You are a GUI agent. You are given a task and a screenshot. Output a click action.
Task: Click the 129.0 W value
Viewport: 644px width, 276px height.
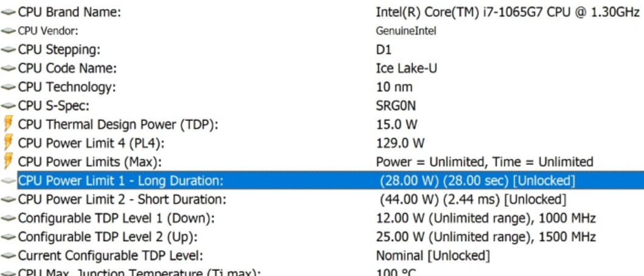(401, 144)
